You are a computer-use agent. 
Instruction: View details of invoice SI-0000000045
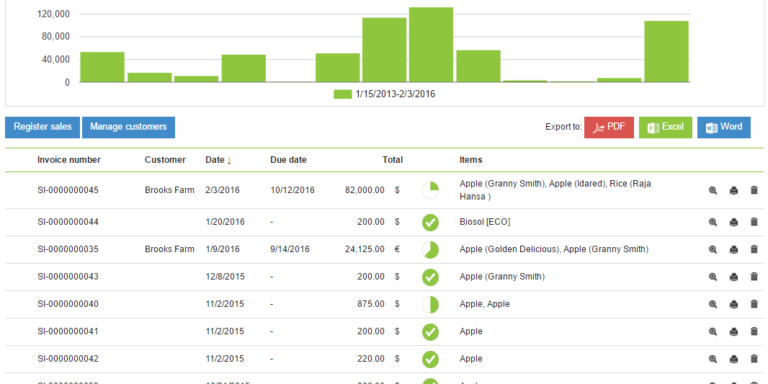click(x=713, y=191)
